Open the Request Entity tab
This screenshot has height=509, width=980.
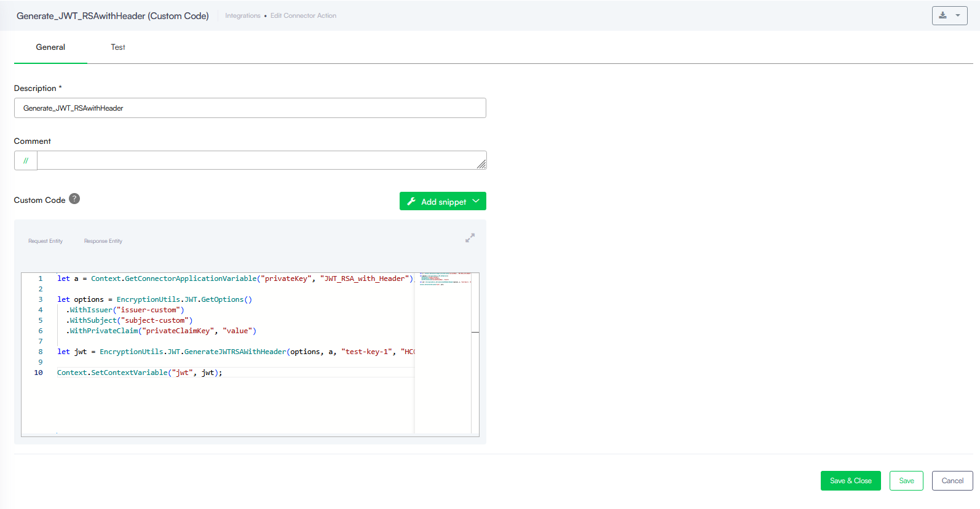click(x=45, y=241)
